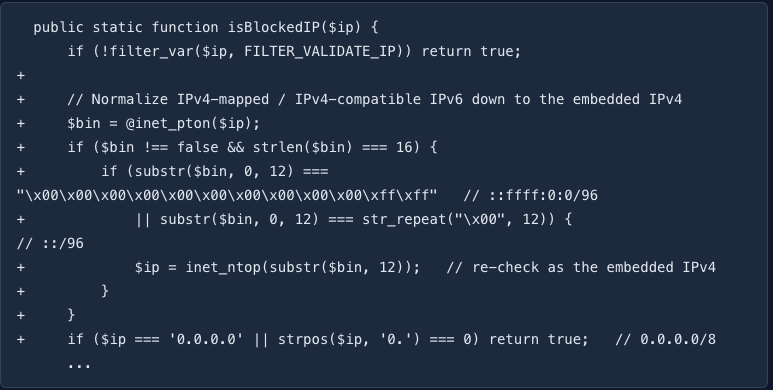The height and width of the screenshot is (390, 773).
Task: Click the // ::/96 comment line
Action: [50, 244]
